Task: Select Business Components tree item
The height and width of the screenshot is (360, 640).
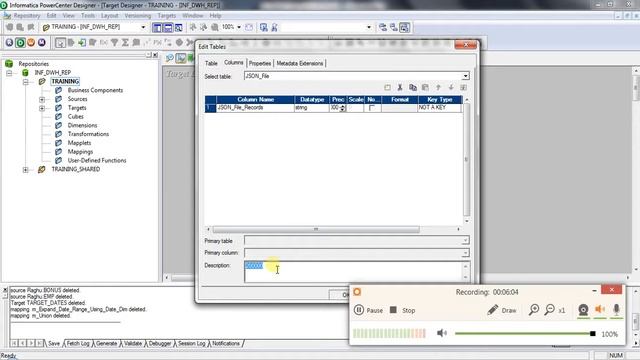Action: click(95, 90)
